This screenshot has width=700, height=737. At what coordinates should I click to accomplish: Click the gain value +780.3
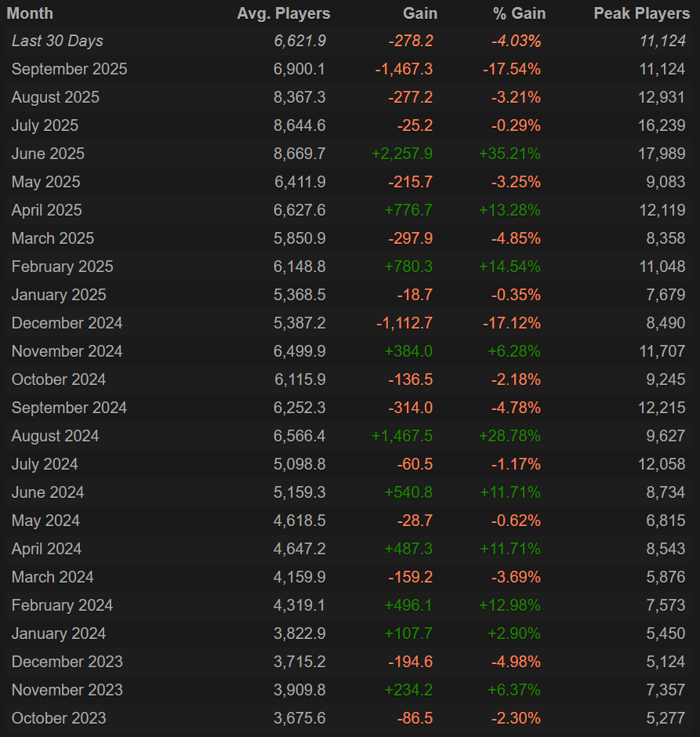click(x=408, y=267)
